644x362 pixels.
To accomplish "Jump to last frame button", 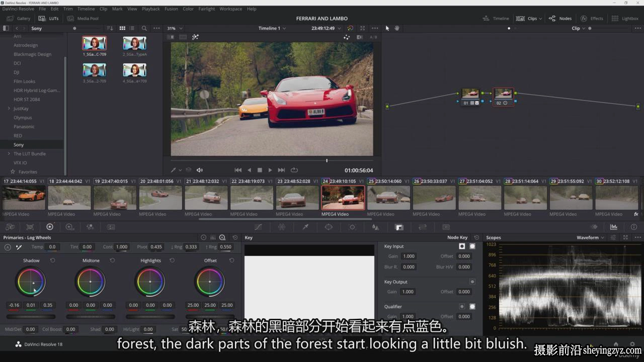I will click(281, 170).
